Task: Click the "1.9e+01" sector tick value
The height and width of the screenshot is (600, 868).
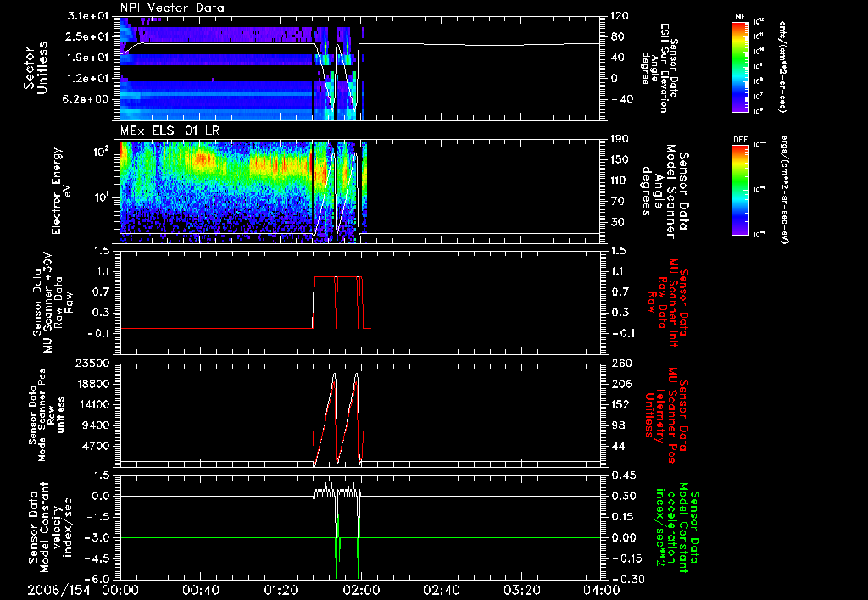Action: click(x=87, y=58)
